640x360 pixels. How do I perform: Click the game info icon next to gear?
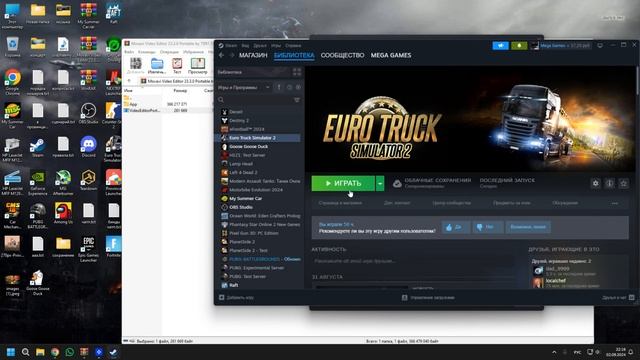pos(609,183)
